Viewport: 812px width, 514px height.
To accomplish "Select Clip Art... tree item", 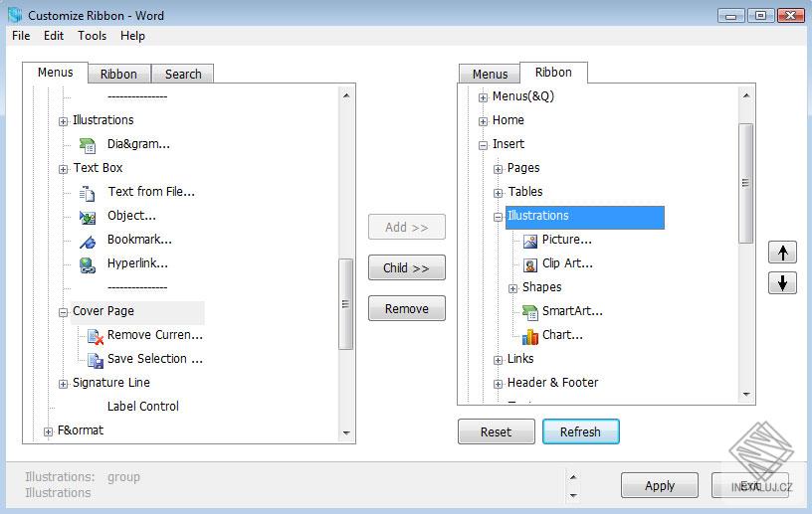I will point(567,263).
